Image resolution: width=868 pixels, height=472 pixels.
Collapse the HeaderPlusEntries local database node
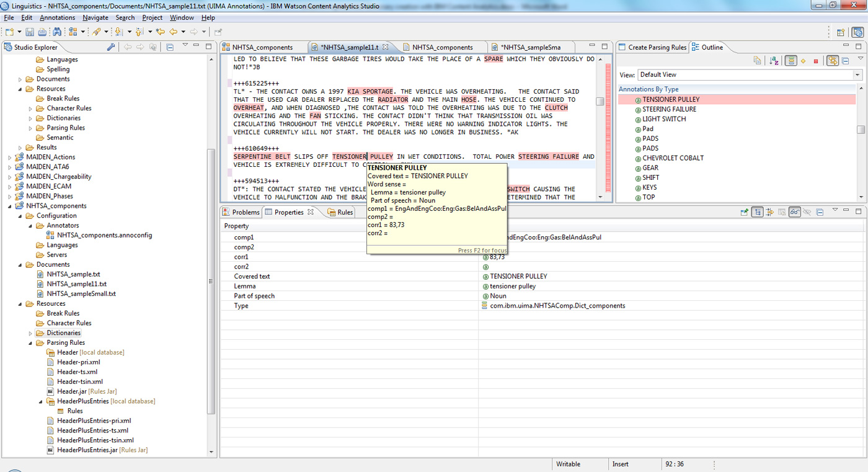pos(41,401)
